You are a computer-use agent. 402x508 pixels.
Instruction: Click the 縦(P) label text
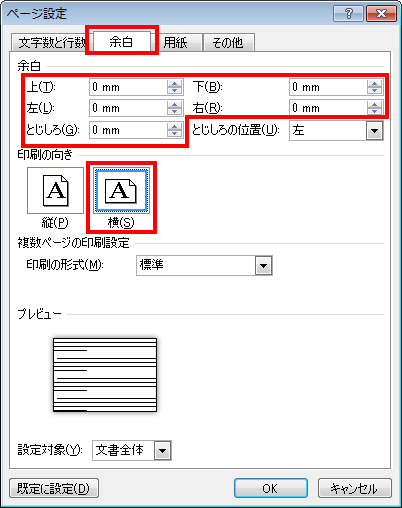pos(55,223)
